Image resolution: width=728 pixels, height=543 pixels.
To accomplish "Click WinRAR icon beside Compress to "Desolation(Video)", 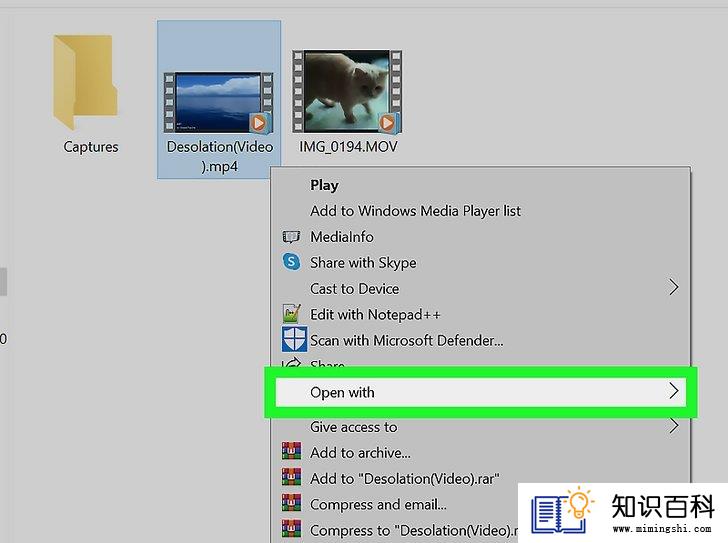I will 291,529.
